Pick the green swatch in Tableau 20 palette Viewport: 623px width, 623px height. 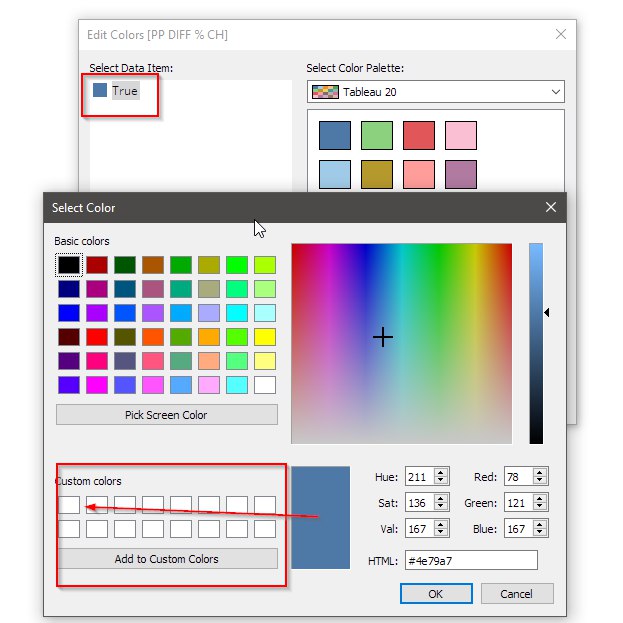coord(377,135)
